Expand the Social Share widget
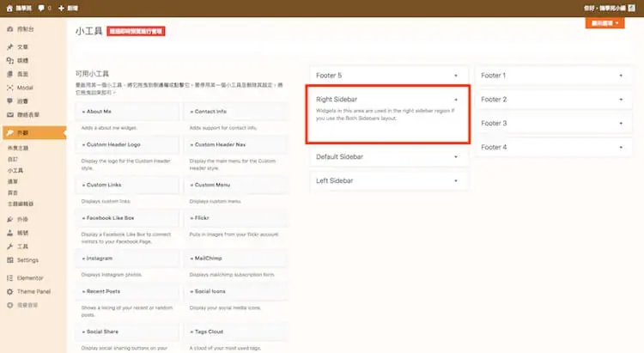The image size is (644, 353). point(127,332)
